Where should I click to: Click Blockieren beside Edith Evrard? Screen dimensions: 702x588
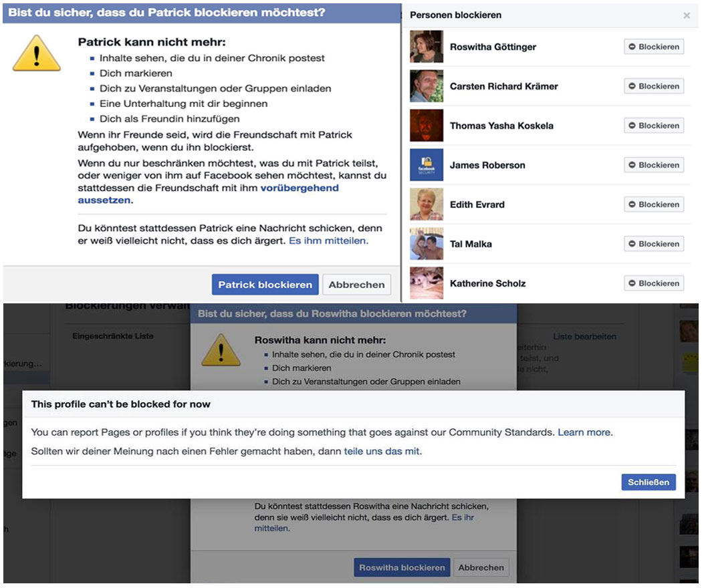(654, 204)
